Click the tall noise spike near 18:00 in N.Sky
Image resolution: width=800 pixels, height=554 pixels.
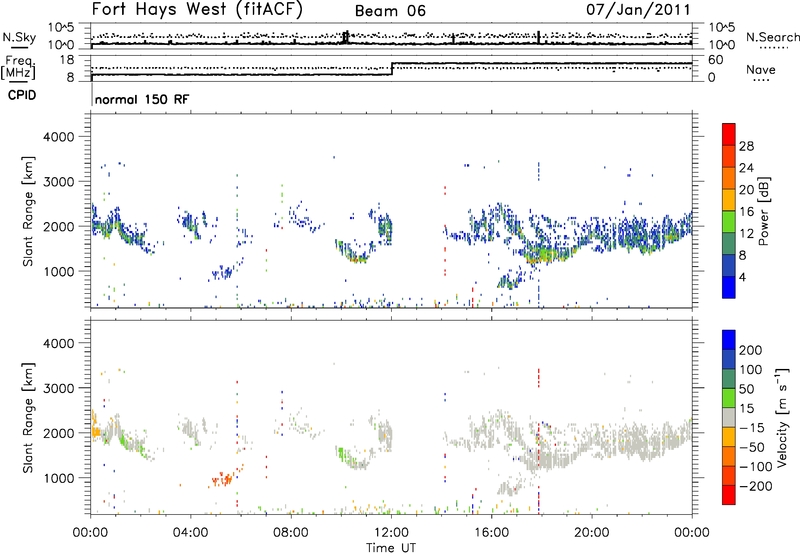[x=538, y=37]
